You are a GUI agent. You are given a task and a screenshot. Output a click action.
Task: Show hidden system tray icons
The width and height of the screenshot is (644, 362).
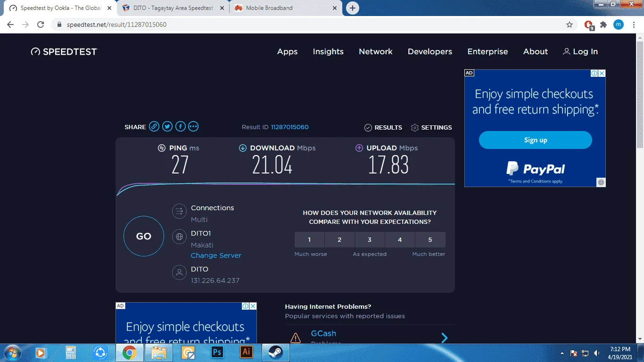[562, 353]
